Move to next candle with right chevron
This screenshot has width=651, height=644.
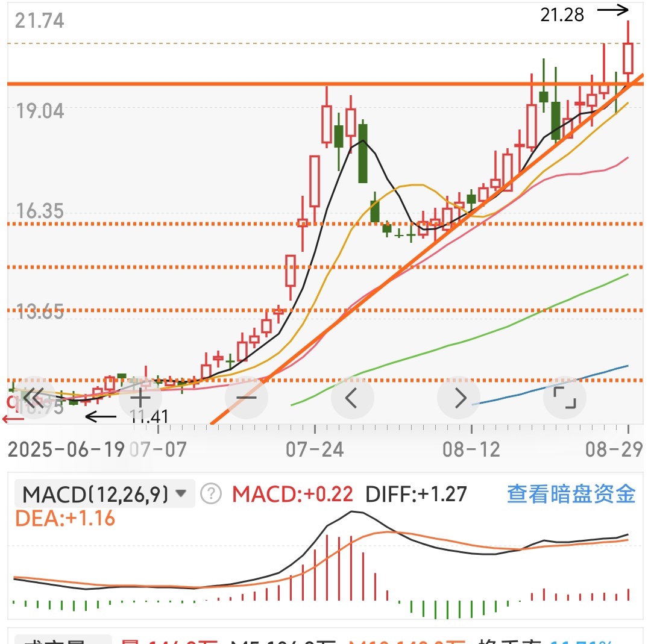coord(459,398)
